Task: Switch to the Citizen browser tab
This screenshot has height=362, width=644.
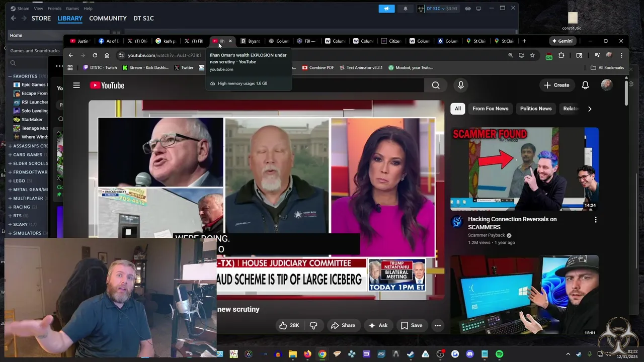Action: pyautogui.click(x=391, y=41)
